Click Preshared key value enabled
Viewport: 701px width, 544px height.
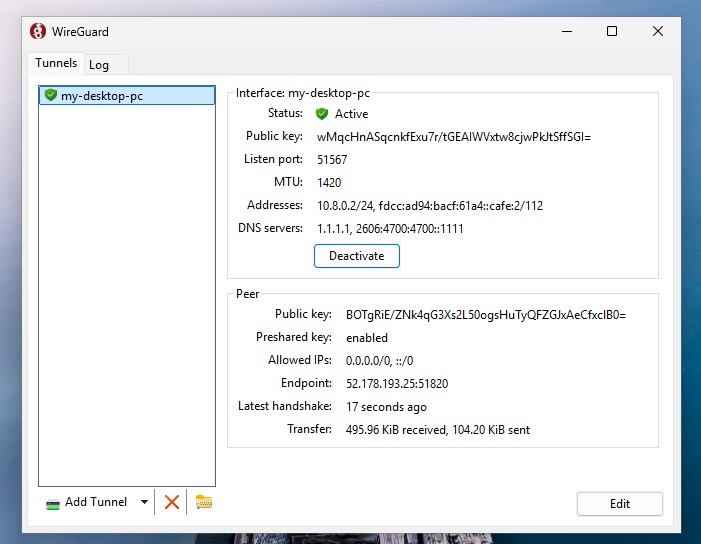coord(367,337)
